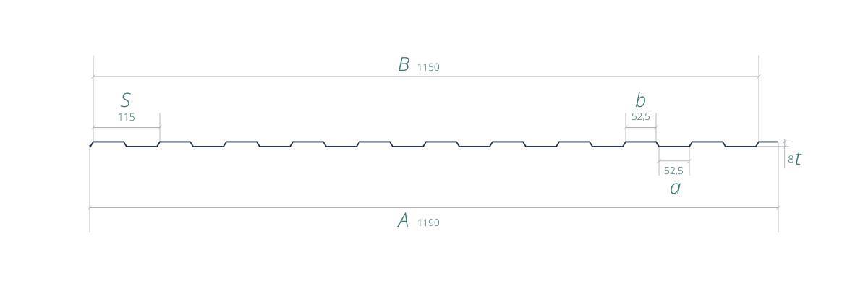Viewport: 868px width, 289px height.
Task: Click the letter S pitch label
Action: pyautogui.click(x=126, y=100)
